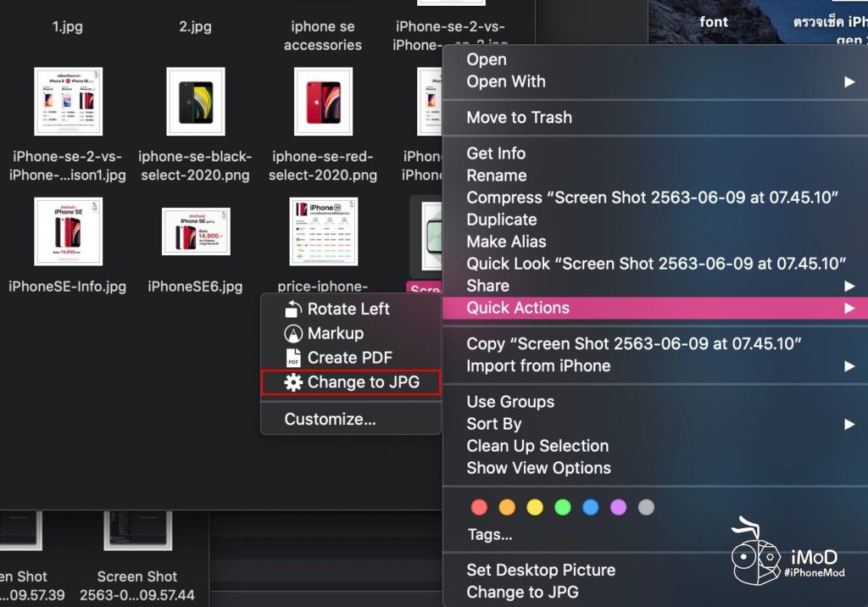Select the iphone-se-red-select-2020.png file icon
This screenshot has height=607, width=868.
(x=323, y=102)
